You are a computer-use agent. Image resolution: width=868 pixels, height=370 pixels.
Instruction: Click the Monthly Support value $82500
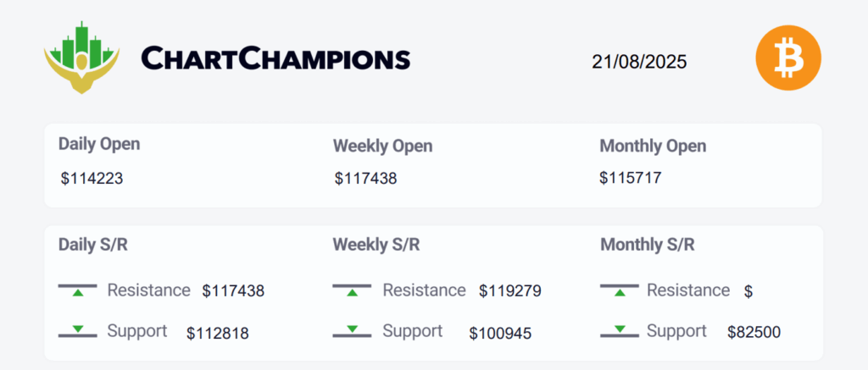coord(754,332)
